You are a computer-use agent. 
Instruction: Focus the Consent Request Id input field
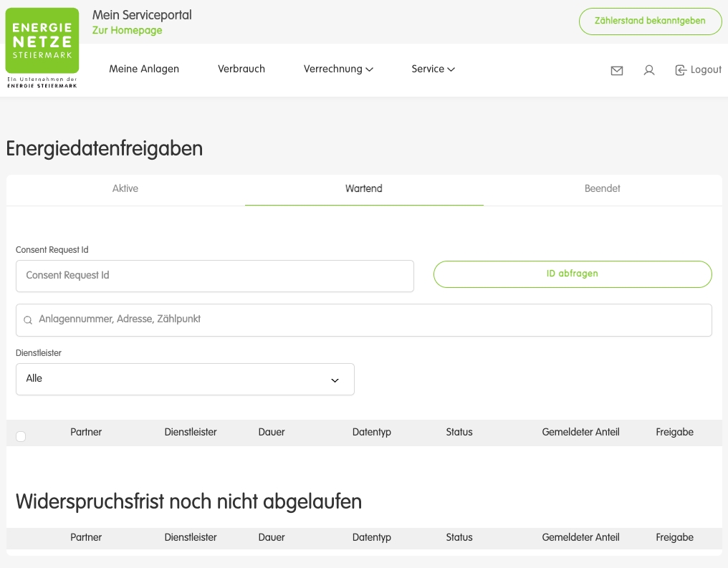click(215, 276)
